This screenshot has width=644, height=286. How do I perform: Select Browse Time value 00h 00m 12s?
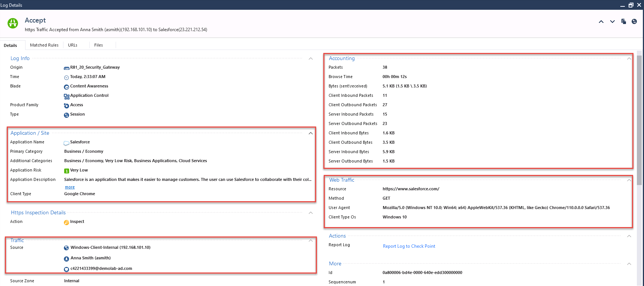(x=395, y=77)
